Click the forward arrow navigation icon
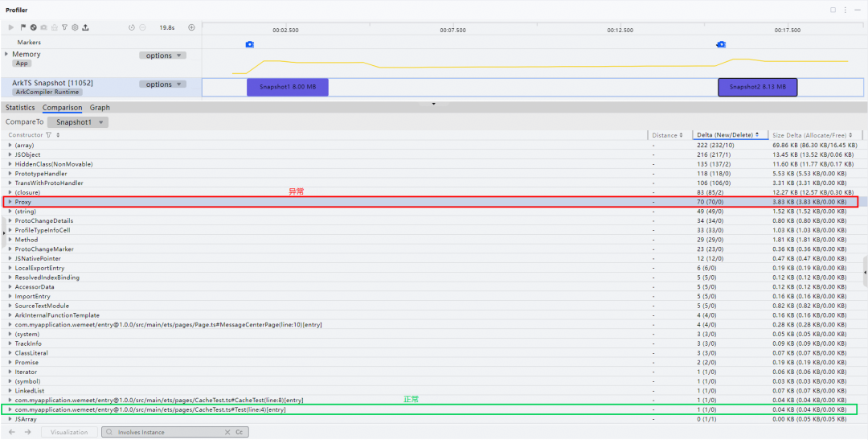Screen dimensions: 868x440 tap(27, 432)
